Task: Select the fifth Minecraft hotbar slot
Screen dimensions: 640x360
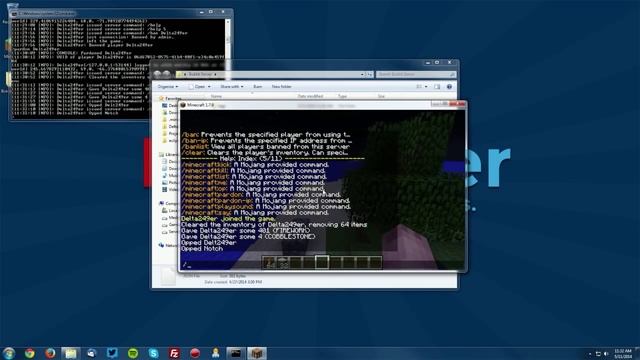Action: tap(322, 262)
